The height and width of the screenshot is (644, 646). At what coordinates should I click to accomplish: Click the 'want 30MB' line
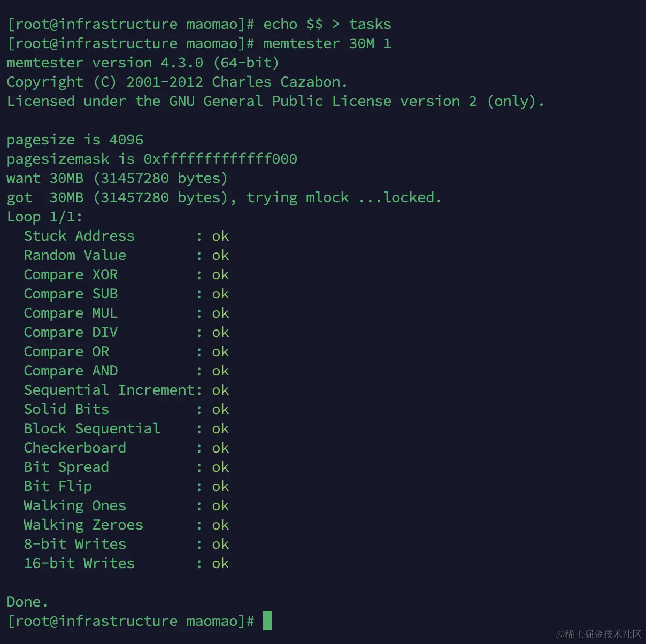click(x=117, y=179)
